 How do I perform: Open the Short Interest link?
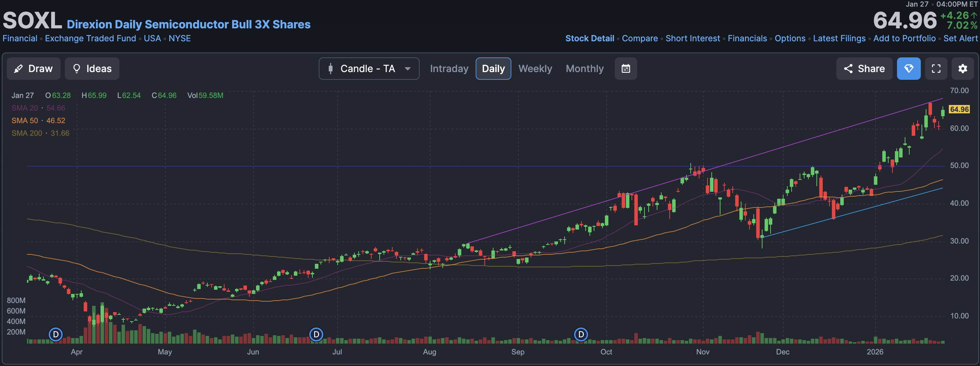pyautogui.click(x=693, y=38)
